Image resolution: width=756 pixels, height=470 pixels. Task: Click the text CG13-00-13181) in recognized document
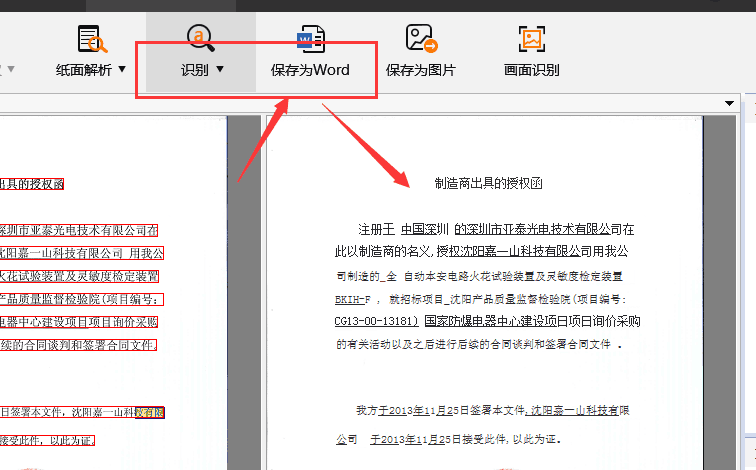pyautogui.click(x=376, y=321)
